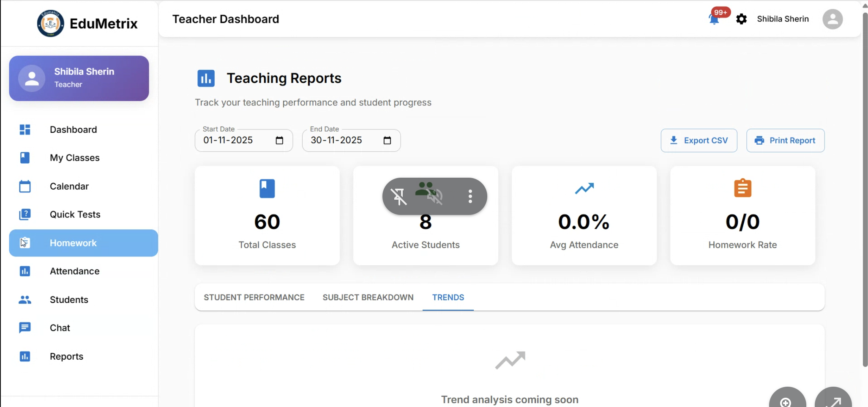The height and width of the screenshot is (407, 868).
Task: Click the Print Report button
Action: [785, 140]
